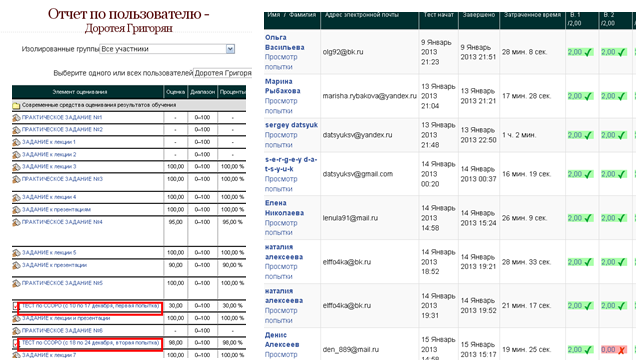The image size is (636, 360).
Task: Click the green 2,00 В.2 score for Елена Николаева
Action: coord(614,218)
